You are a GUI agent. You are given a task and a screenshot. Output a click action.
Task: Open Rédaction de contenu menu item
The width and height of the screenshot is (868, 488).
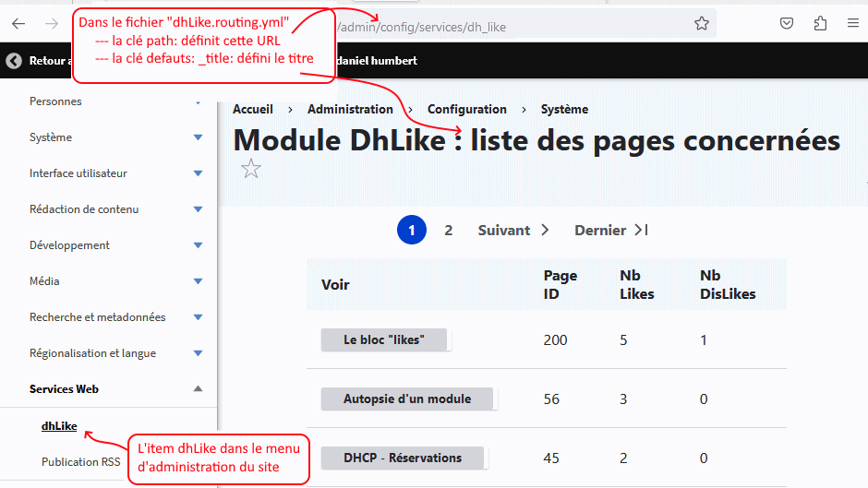point(84,209)
